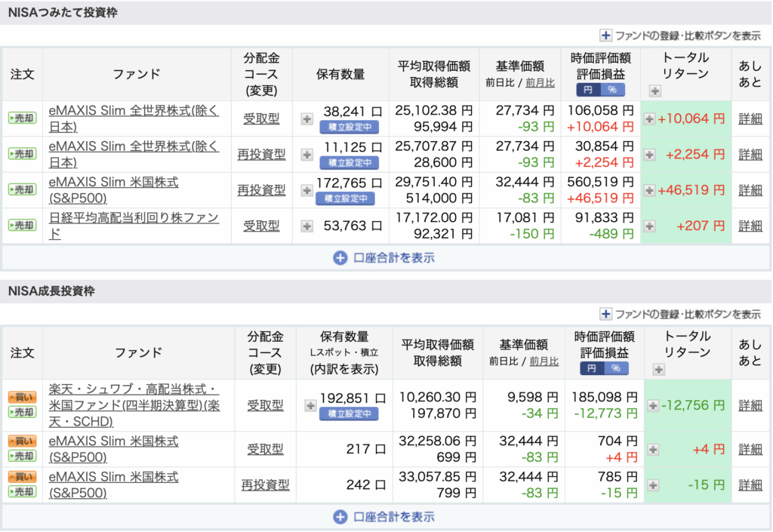
Task: Open eMAXIS Slim 米国株式 link in つみたて投資枠
Action: pos(114,190)
